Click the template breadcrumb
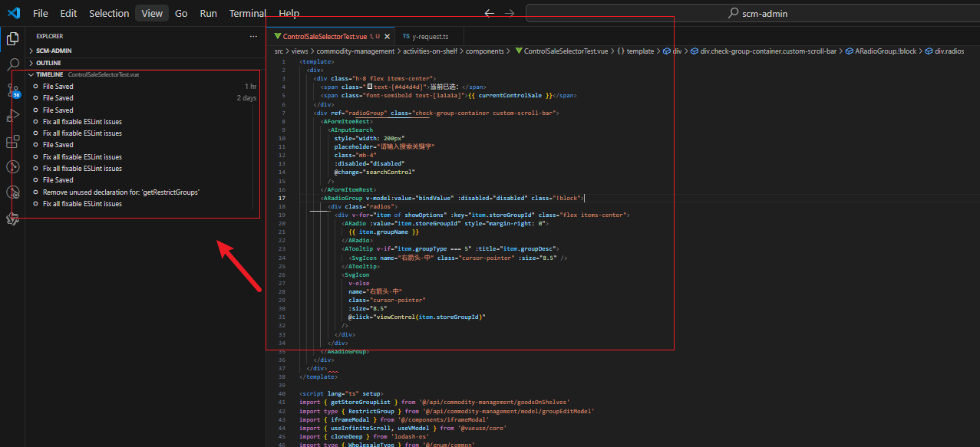The width and height of the screenshot is (980, 447). click(x=635, y=51)
